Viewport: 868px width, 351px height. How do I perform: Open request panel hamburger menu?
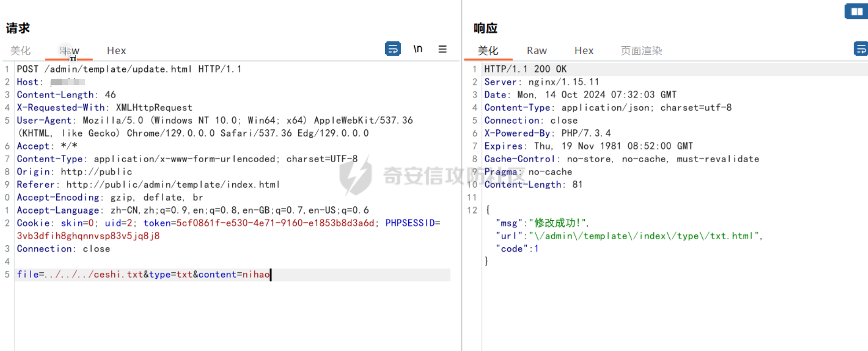(x=442, y=49)
